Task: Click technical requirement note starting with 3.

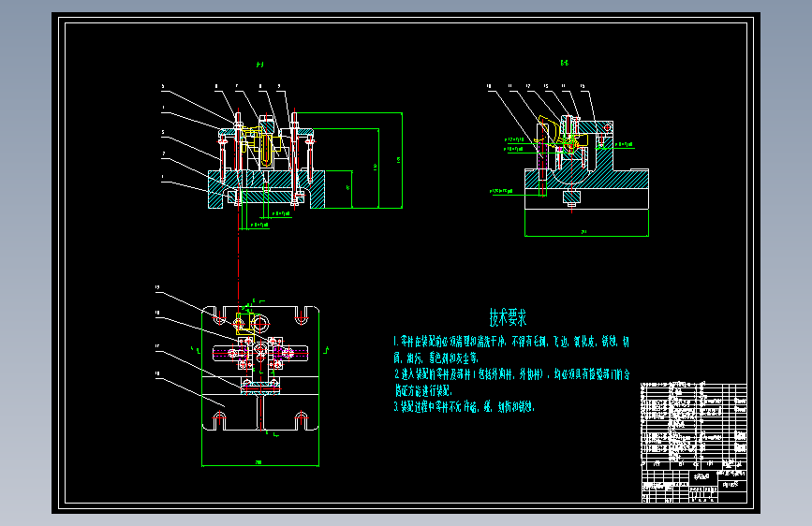Action: point(464,407)
